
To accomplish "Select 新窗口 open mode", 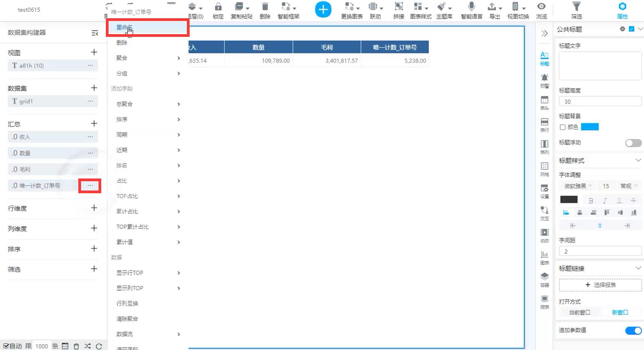I will click(x=620, y=312).
